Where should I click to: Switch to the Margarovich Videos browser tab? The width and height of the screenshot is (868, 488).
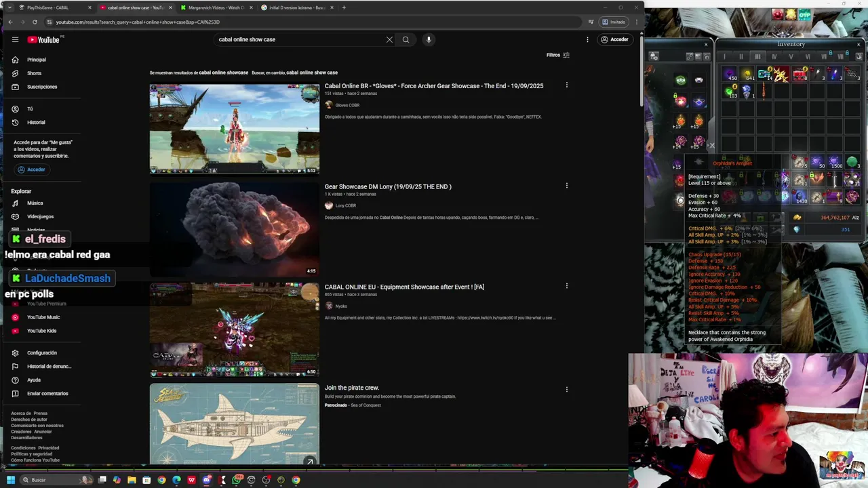(x=216, y=7)
